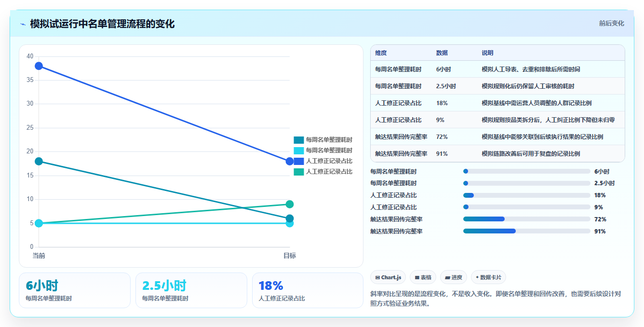Click the 数据卡片 chip star icon
Image resolution: width=644 pixels, height=327 pixels.
click(x=477, y=277)
